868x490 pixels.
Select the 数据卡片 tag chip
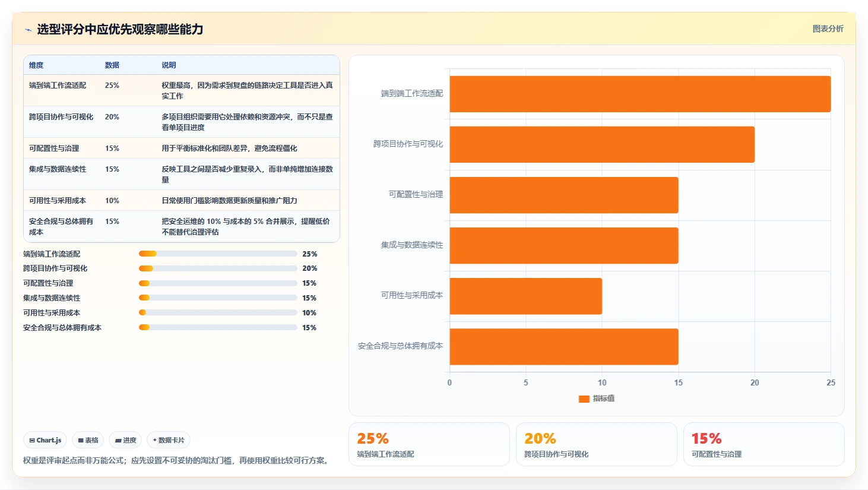(x=169, y=440)
